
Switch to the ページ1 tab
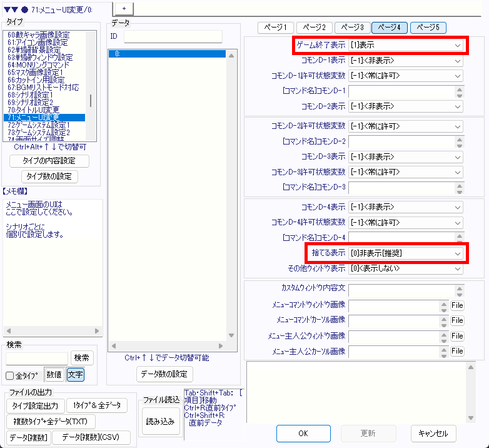tap(276, 28)
